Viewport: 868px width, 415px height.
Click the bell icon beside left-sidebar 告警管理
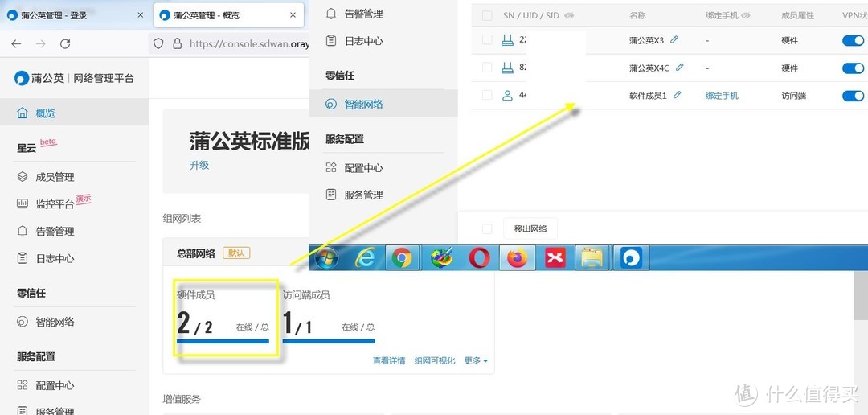[x=23, y=231]
